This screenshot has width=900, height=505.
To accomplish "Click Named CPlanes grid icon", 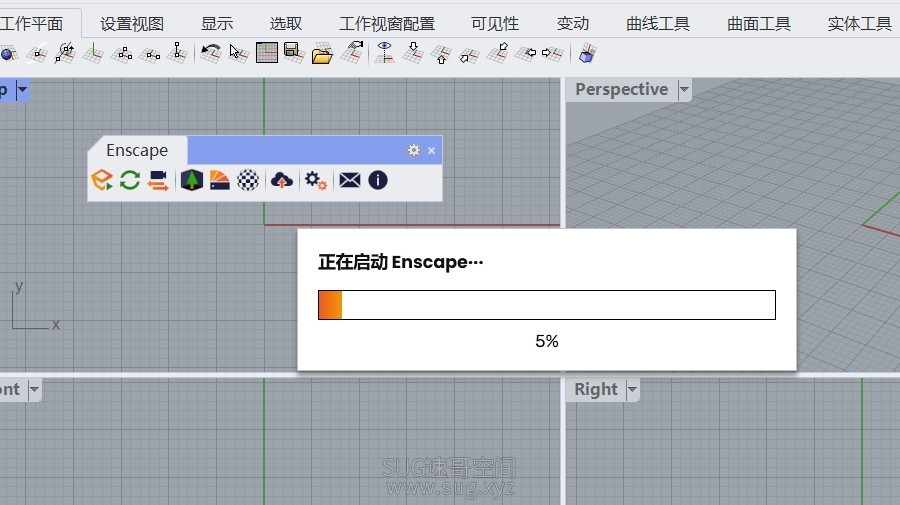I will (267, 53).
